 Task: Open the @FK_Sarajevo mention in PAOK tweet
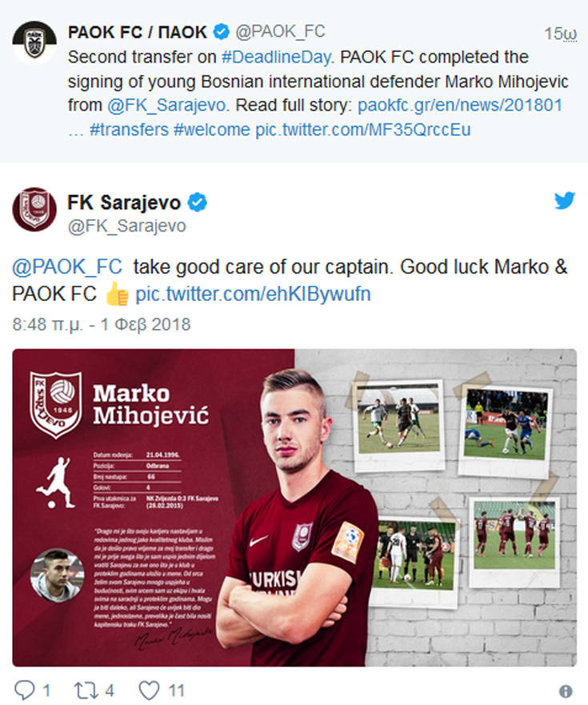(x=166, y=105)
